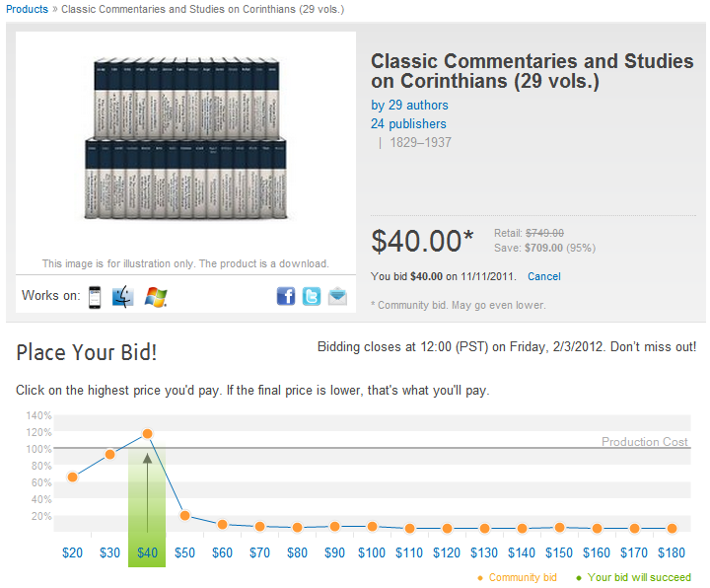Select the $20 bid price
710x588 pixels.
72,552
